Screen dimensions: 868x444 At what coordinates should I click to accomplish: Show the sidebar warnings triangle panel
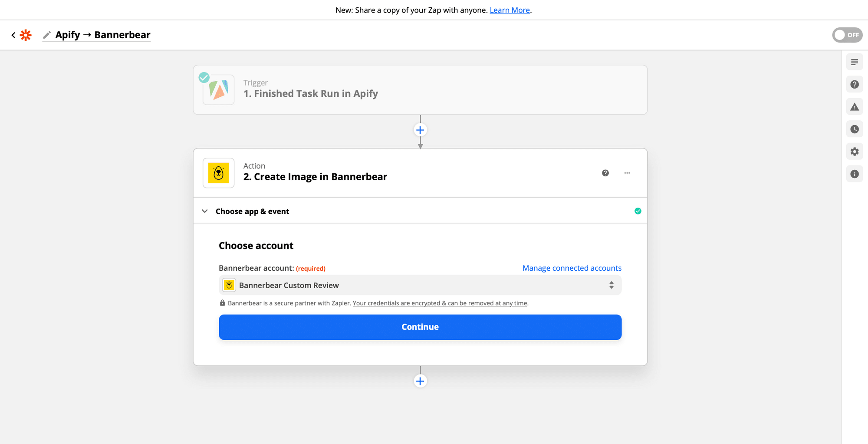(855, 107)
